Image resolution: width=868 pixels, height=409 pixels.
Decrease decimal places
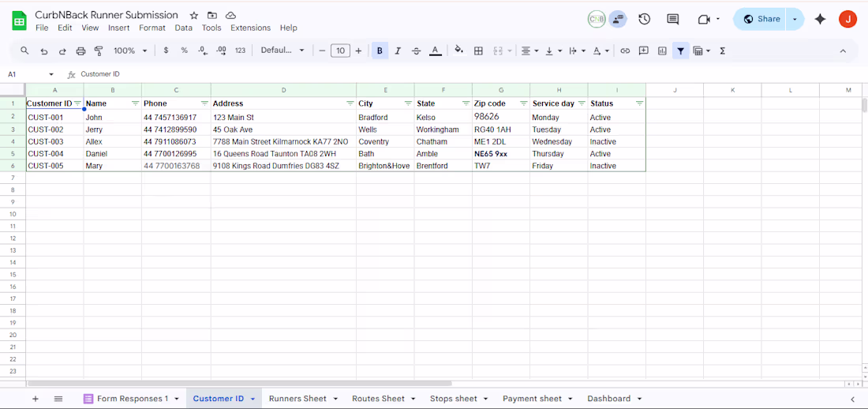pos(203,51)
